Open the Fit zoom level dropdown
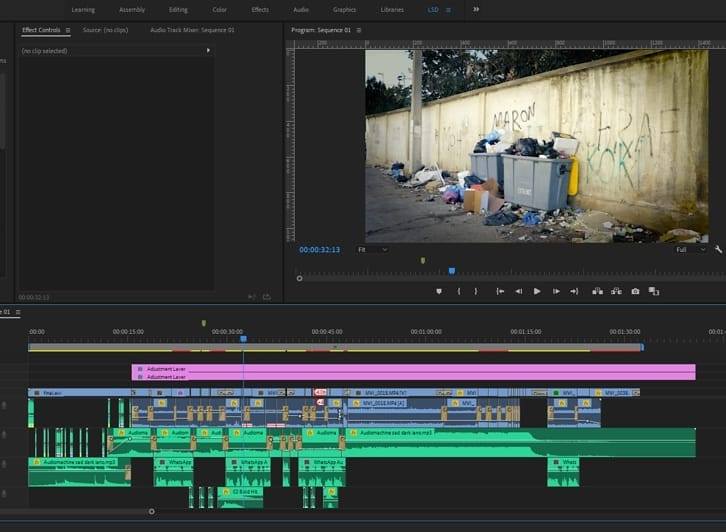Image resolution: width=726 pixels, height=532 pixels. coord(372,250)
